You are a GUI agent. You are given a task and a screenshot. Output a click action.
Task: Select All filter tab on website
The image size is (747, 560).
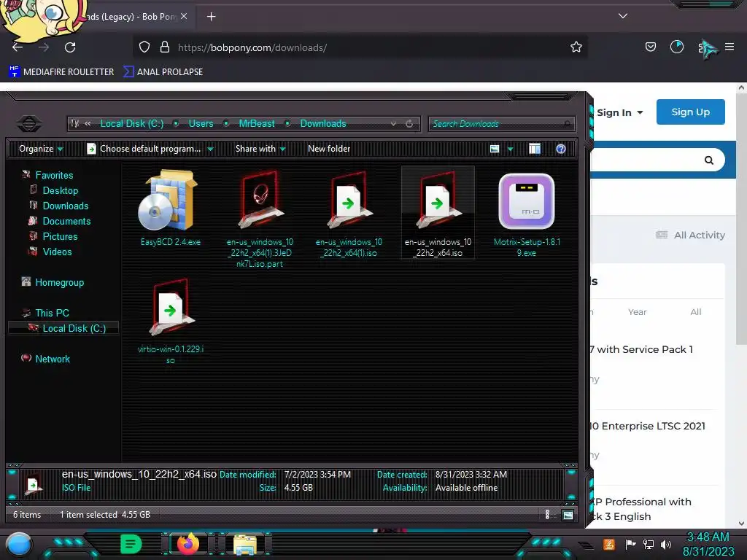coord(695,312)
